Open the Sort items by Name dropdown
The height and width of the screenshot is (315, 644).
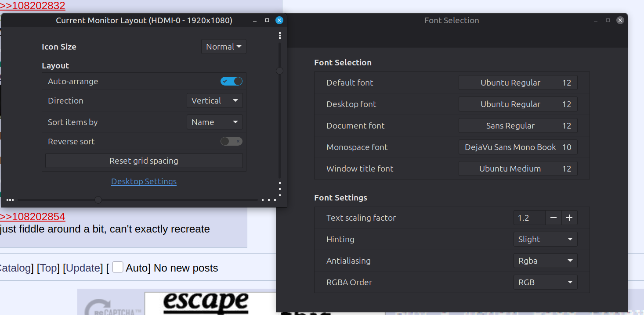215,122
